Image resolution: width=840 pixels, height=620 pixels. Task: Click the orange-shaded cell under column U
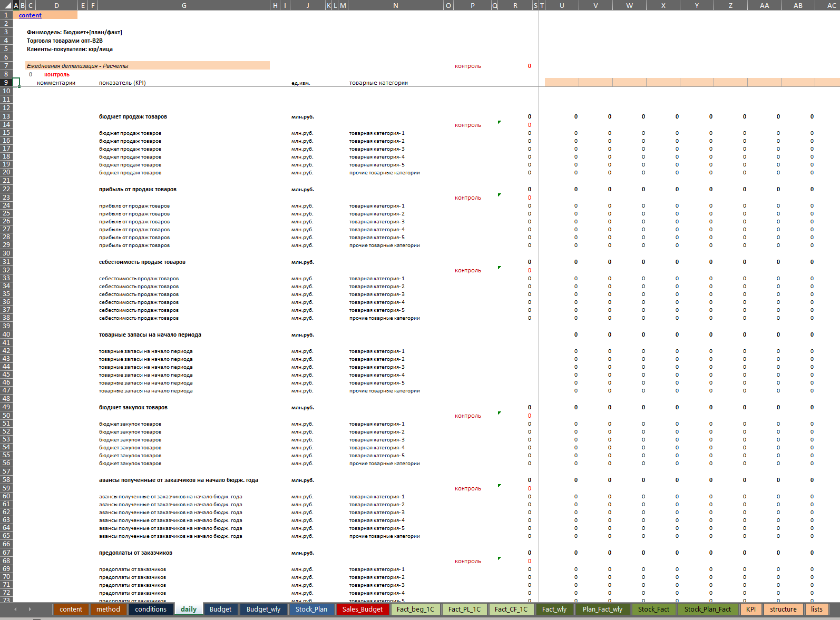[x=562, y=82]
